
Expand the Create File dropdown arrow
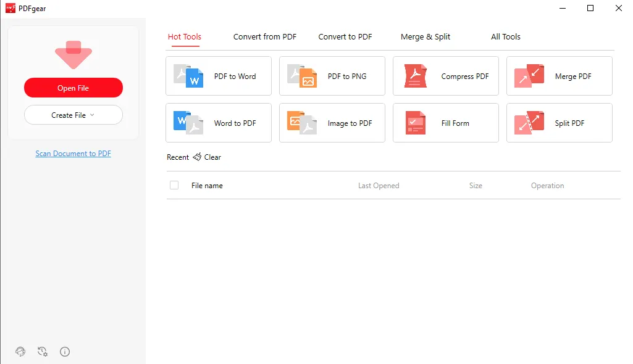(x=92, y=115)
